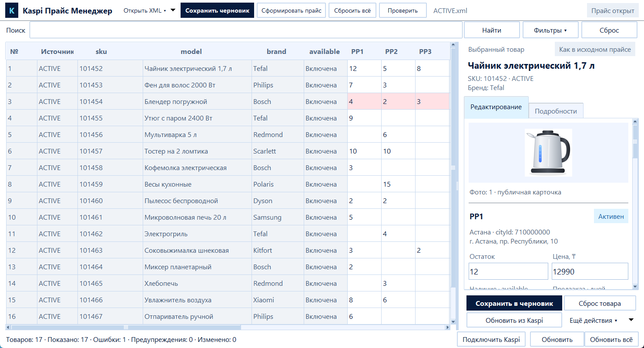The width and height of the screenshot is (644, 348).
Task: Click the Xiaomi brand cell
Action: click(278, 300)
